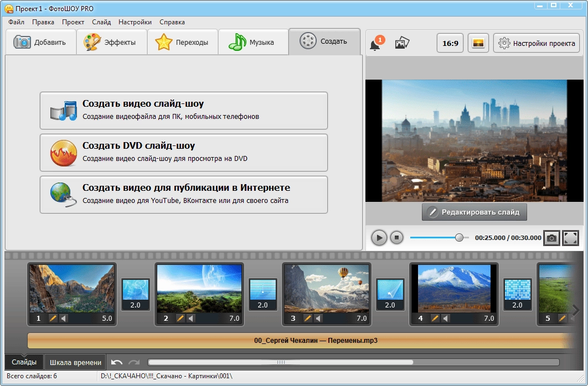Click Создать DVD слайд-шоу button
This screenshot has height=386, width=588.
point(184,153)
